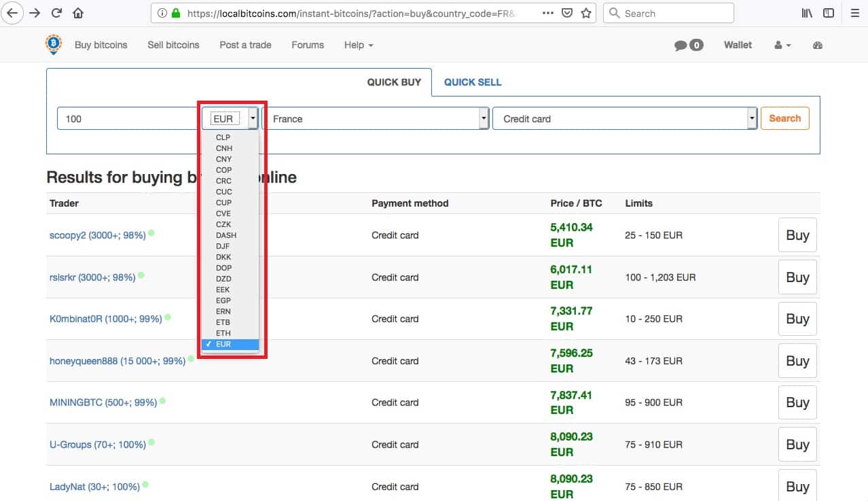This screenshot has width=868, height=501.
Task: Switch to the QUICK BUY tab
Action: [394, 82]
